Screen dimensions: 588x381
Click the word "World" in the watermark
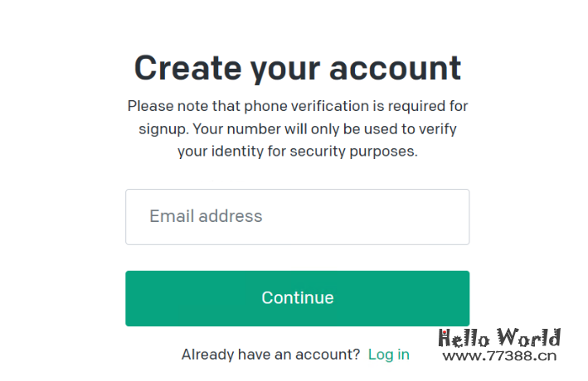click(x=529, y=338)
